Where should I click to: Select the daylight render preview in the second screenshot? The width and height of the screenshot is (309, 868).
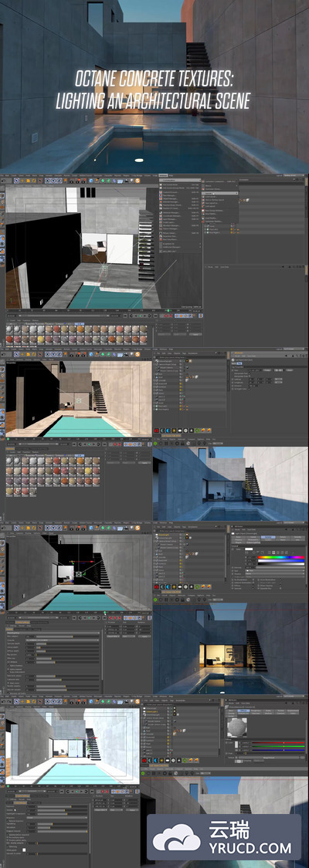(x=230, y=484)
